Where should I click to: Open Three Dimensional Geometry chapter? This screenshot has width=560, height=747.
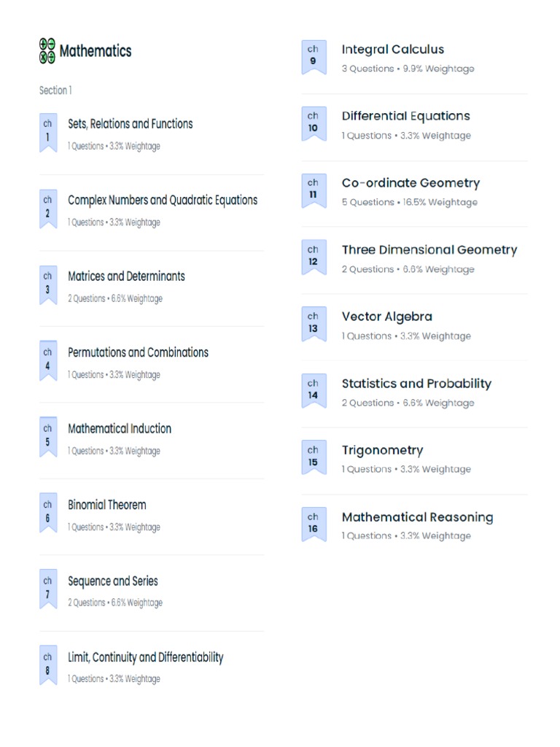429,250
